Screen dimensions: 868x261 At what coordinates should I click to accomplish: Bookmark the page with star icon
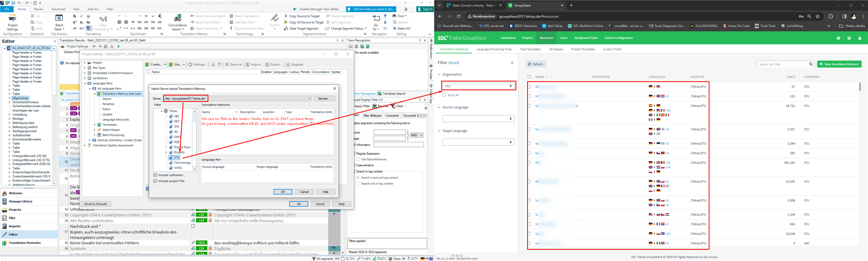817,16
